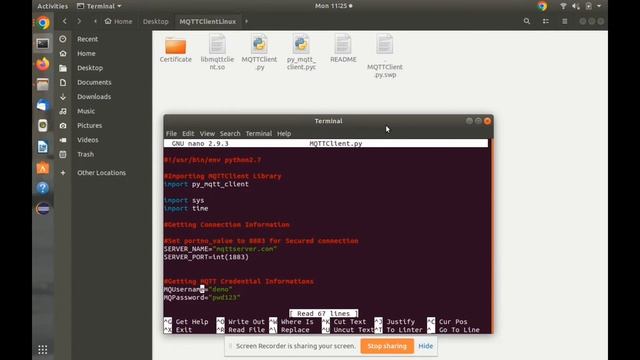Open Terminal Search menu

pos(230,133)
